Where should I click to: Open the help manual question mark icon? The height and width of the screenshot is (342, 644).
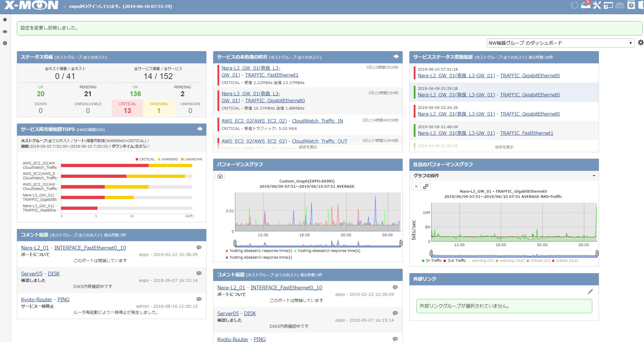pyautogui.click(x=631, y=5)
